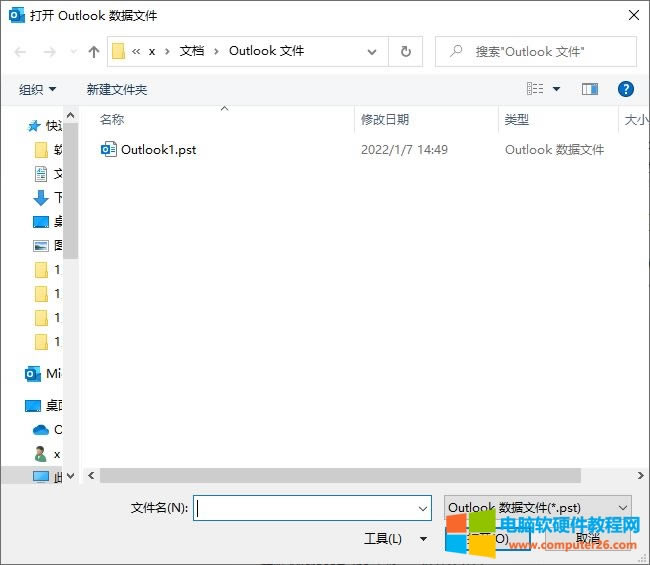
Task: Navigate forward with the right arrow
Action: (50, 52)
